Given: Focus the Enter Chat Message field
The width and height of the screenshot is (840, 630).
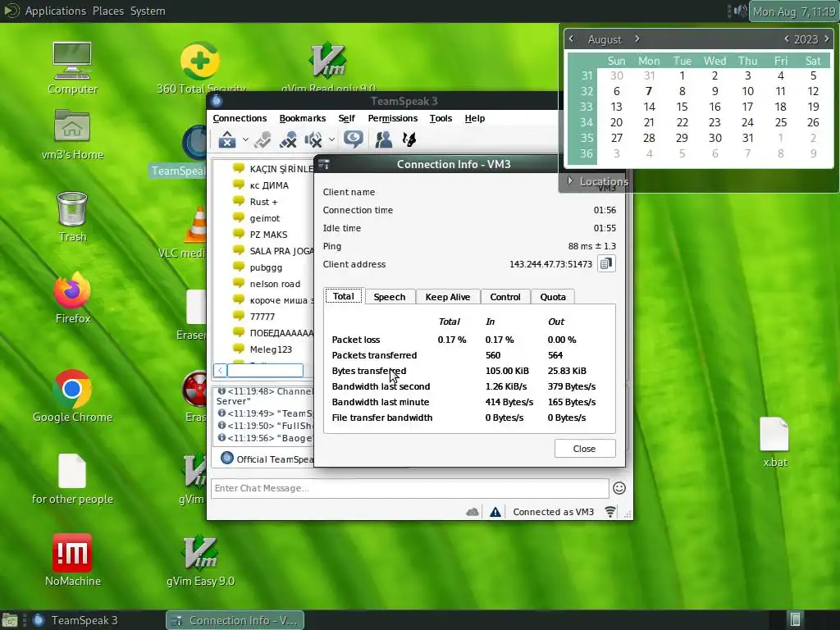Looking at the screenshot, I should click(x=410, y=488).
